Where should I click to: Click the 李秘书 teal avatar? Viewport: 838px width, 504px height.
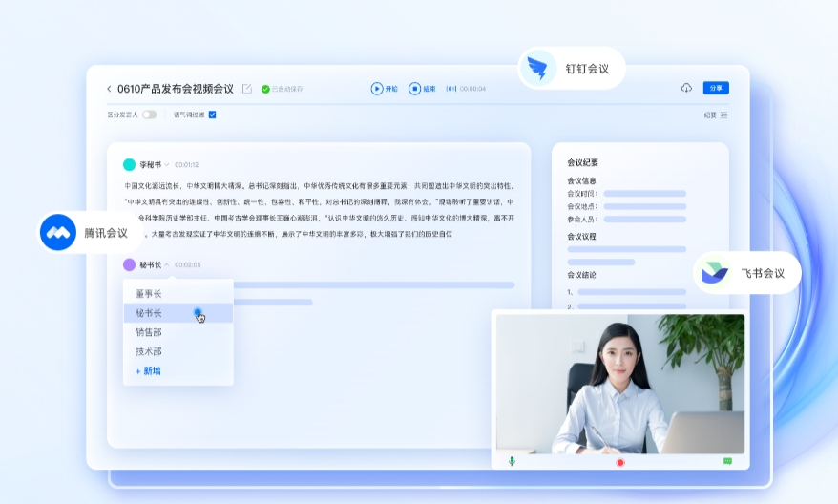[x=130, y=164]
